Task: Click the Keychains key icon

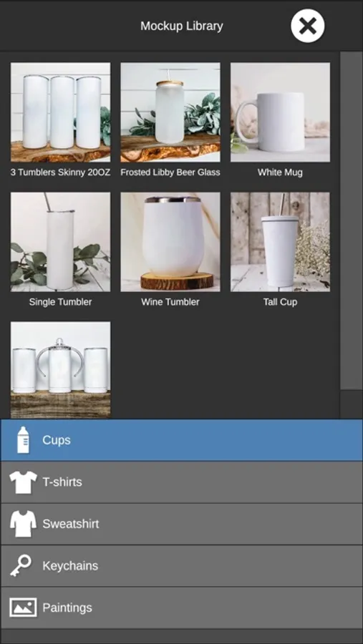Action: click(21, 565)
